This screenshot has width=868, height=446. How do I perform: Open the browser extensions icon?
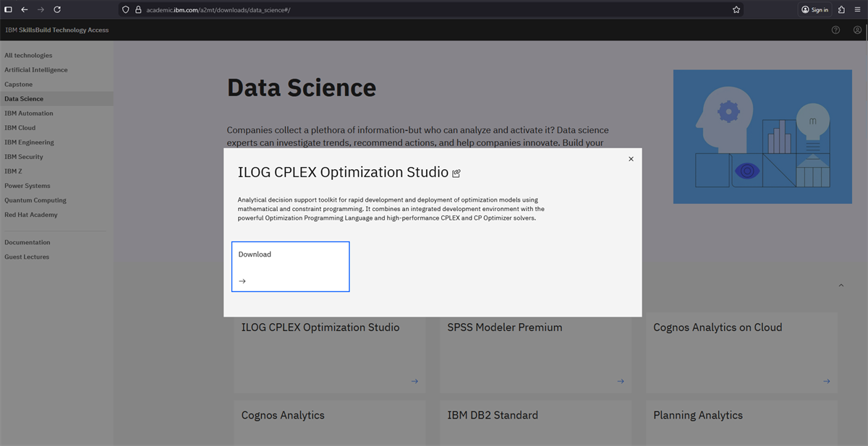(x=841, y=10)
